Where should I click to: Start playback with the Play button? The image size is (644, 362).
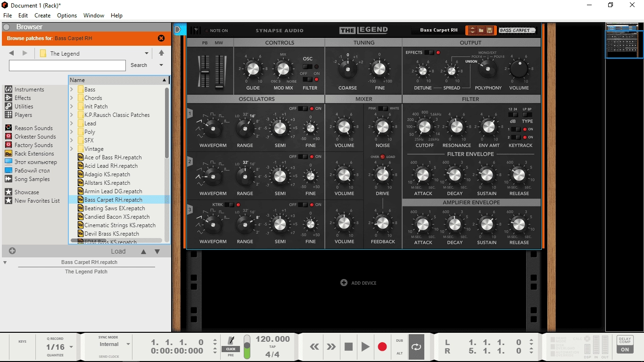click(x=365, y=347)
